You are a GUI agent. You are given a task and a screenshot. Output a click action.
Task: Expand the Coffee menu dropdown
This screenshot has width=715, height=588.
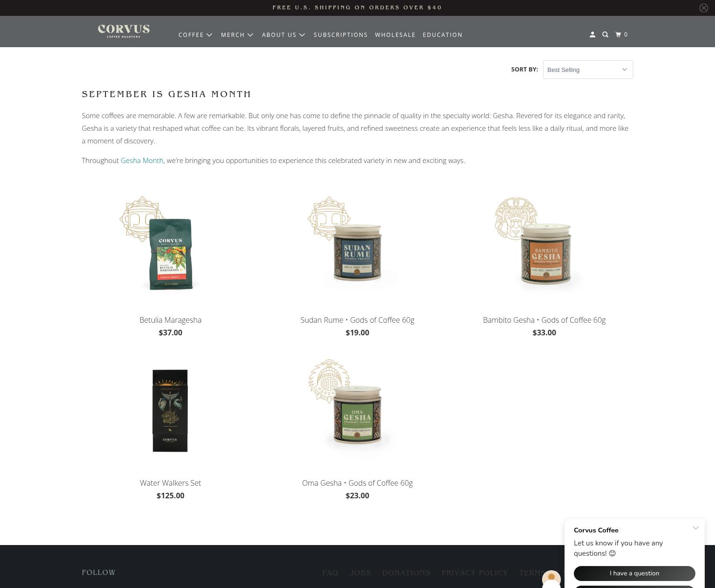pyautogui.click(x=196, y=35)
